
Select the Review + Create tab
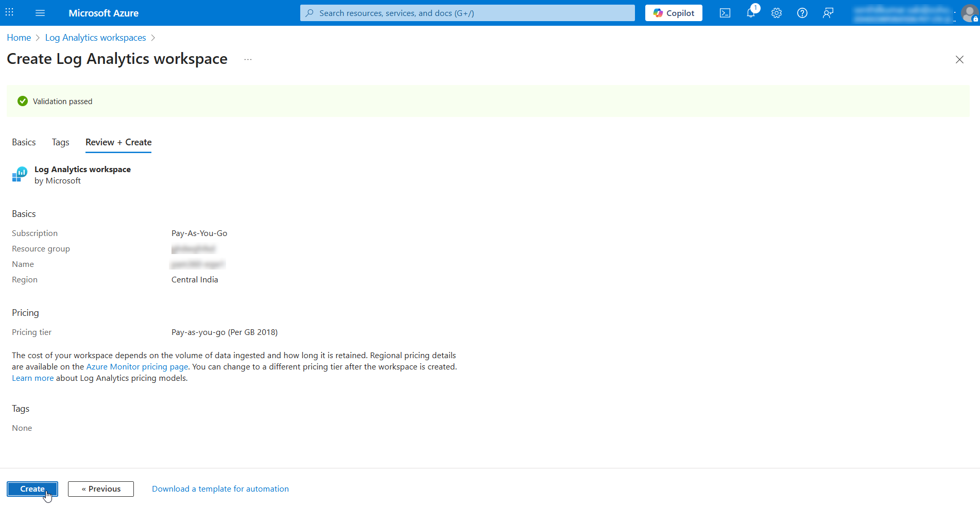[x=118, y=142]
